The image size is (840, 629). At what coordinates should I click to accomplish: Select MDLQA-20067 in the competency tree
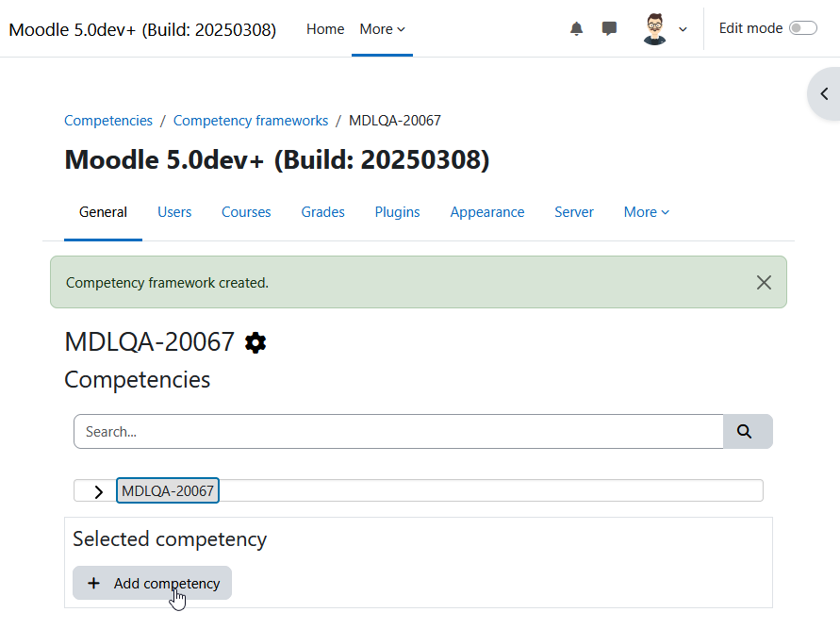pos(168,490)
